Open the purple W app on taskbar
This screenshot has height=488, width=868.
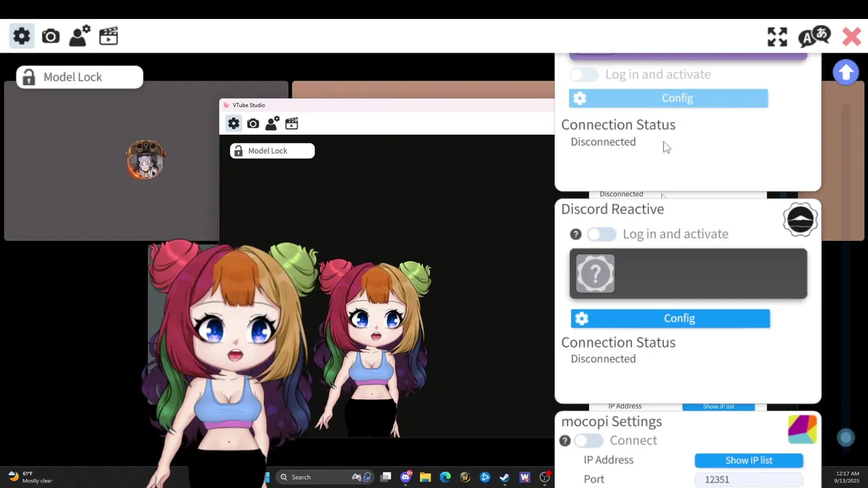tap(524, 477)
